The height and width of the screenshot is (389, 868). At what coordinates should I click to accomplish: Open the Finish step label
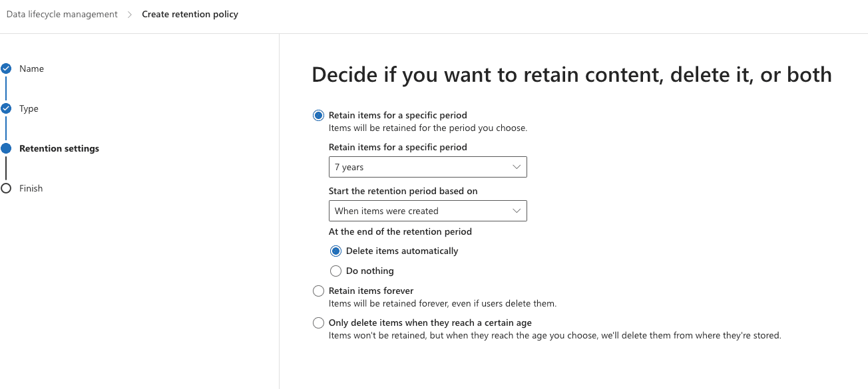[31, 188]
